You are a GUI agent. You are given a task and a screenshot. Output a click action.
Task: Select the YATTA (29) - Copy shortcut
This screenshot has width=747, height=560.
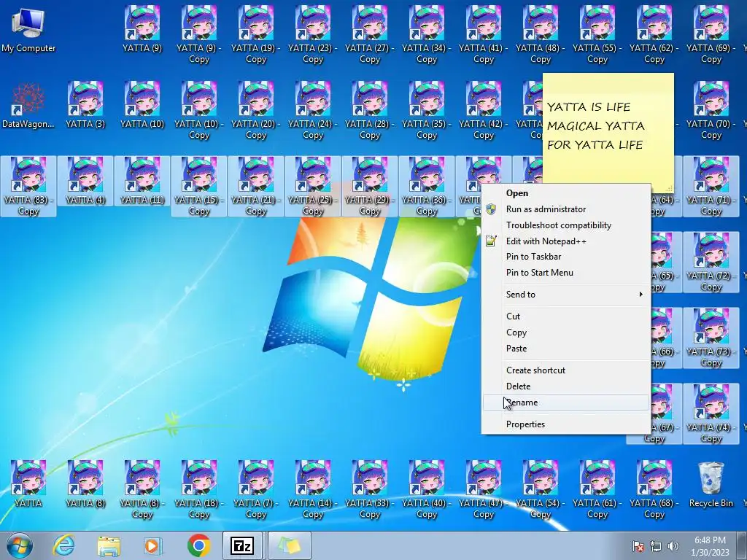point(370,186)
